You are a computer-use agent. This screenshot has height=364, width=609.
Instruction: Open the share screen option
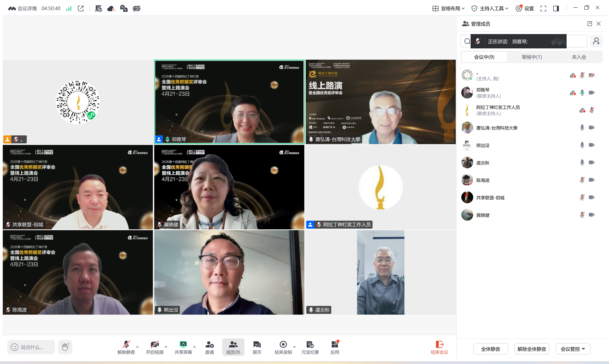pos(183,347)
